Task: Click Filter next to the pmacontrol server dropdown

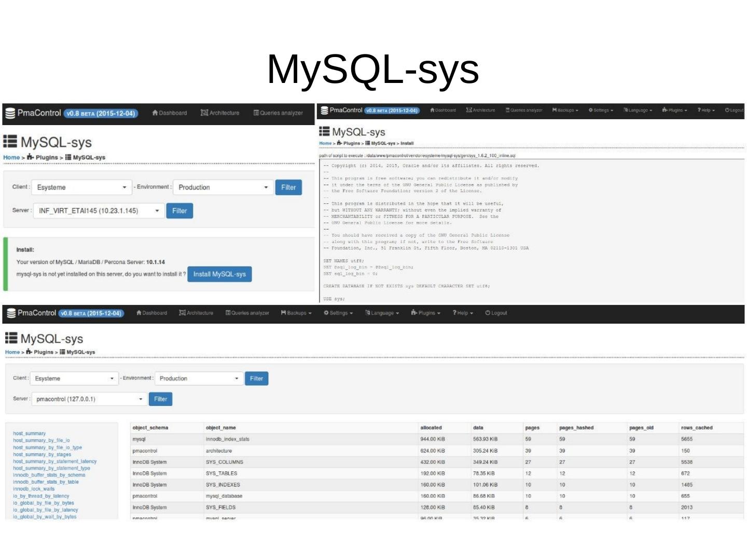Action: [160, 399]
